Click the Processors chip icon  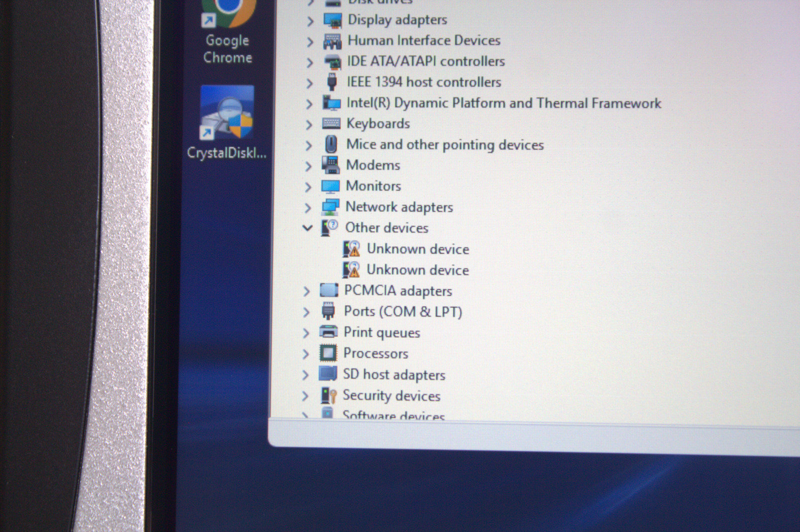[328, 353]
